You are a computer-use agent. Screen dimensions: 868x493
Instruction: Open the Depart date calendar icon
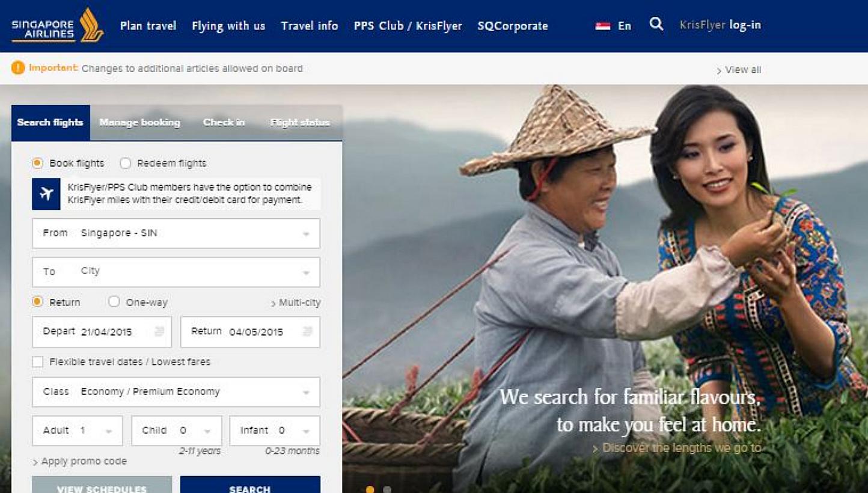pos(159,331)
